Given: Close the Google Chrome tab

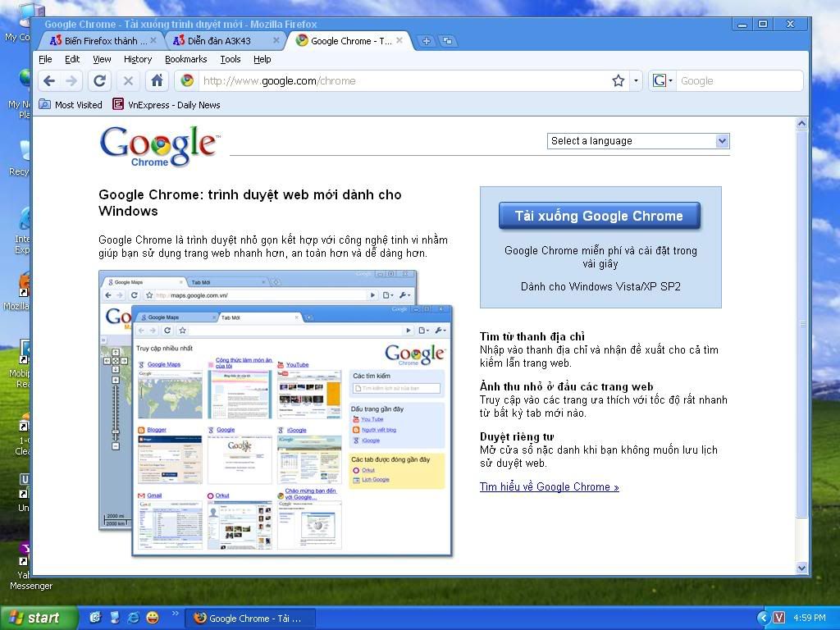Looking at the screenshot, I should [x=399, y=40].
